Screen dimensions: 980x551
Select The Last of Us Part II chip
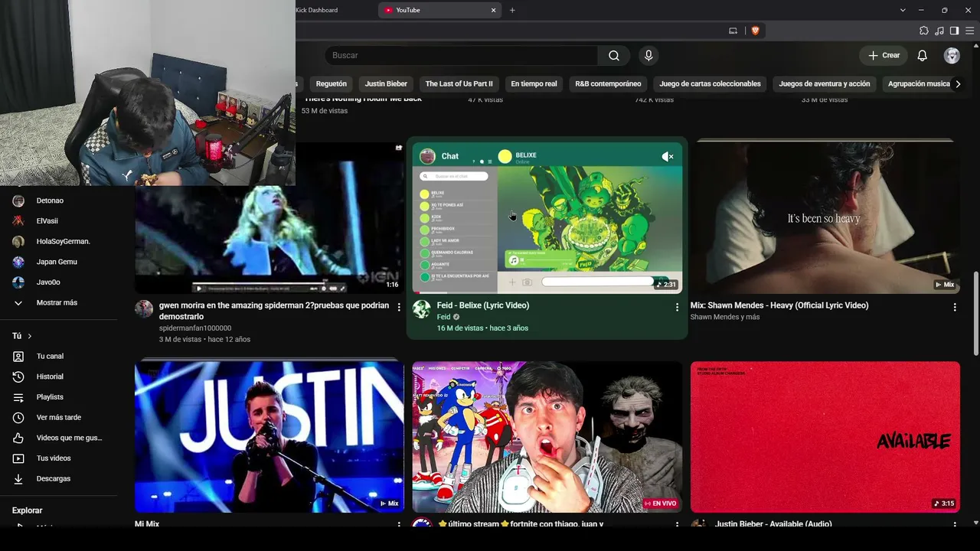[x=459, y=84]
